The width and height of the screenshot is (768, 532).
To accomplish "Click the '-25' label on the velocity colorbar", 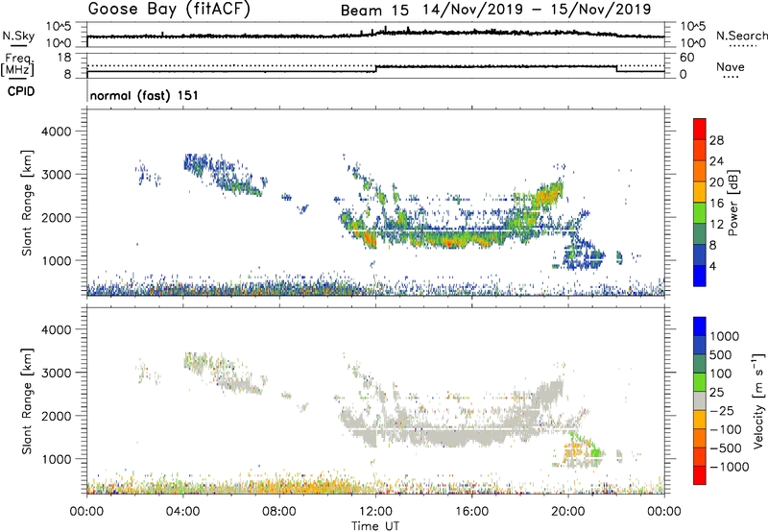I will pyautogui.click(x=722, y=411).
